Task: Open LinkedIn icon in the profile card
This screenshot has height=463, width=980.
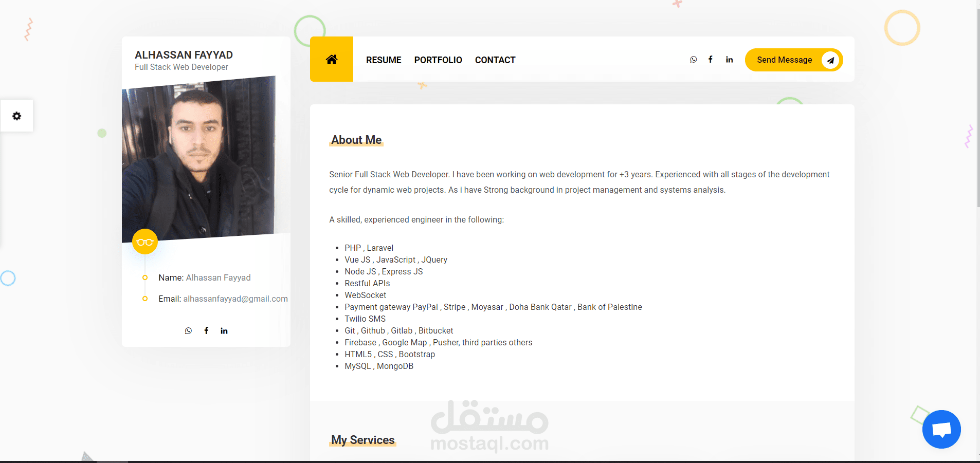Action: pyautogui.click(x=224, y=331)
